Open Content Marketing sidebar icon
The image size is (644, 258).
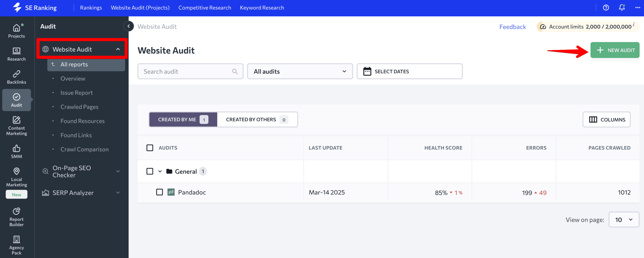point(16,125)
